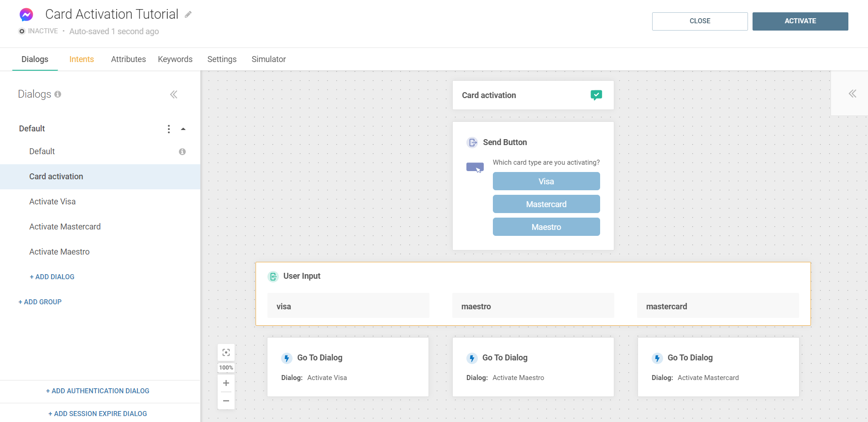Click the info icon next to Dialogs heading
Viewport: 868px width, 422px height.
tap(58, 94)
